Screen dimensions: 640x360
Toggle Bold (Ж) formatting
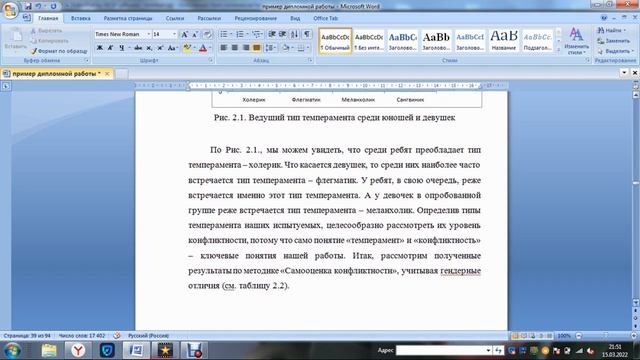tap(100, 48)
